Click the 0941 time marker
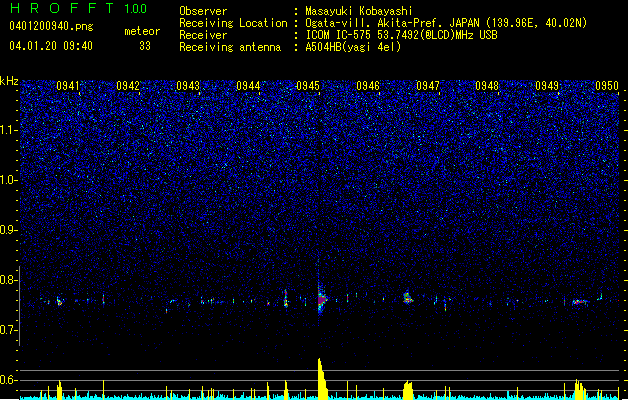Image resolution: width=629 pixels, height=400 pixels. pos(68,86)
